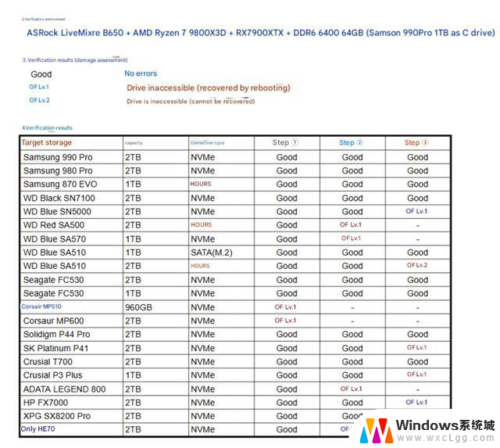Click the "Samsung 990 Pro" row name
The height and width of the screenshot is (448, 500).
tap(58, 157)
